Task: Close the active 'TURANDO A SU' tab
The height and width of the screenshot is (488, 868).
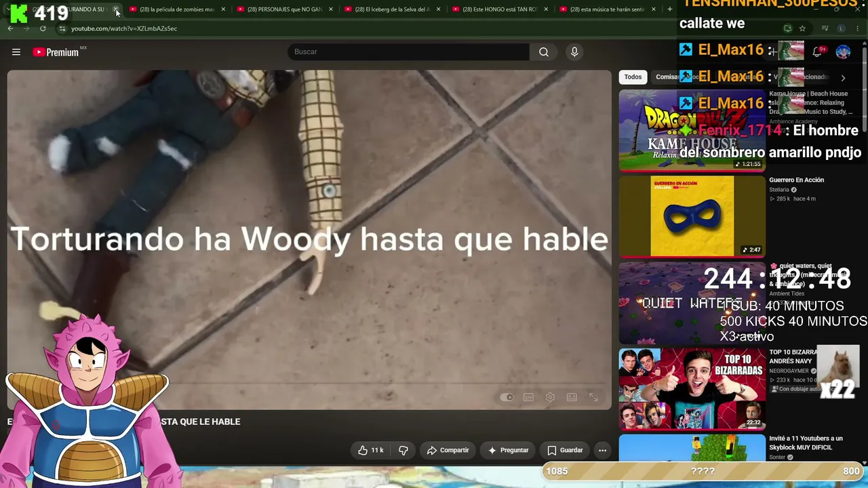Action: pyautogui.click(x=116, y=9)
